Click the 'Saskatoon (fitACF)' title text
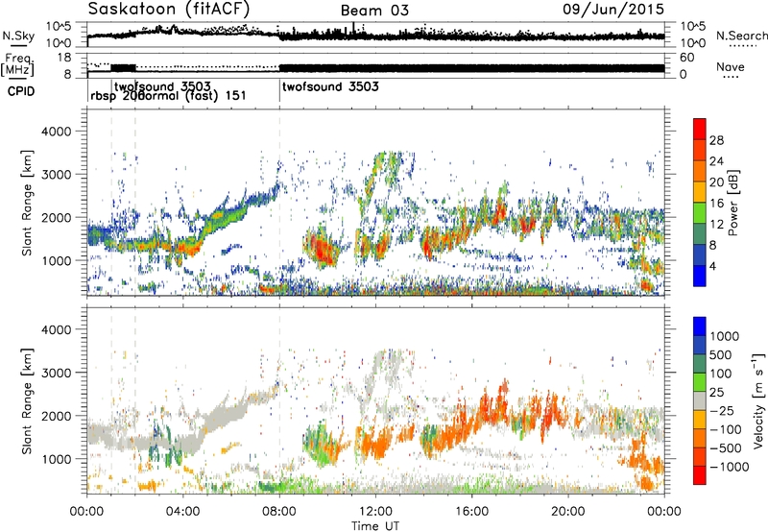Viewport: 768px width, 532px height. tap(169, 9)
